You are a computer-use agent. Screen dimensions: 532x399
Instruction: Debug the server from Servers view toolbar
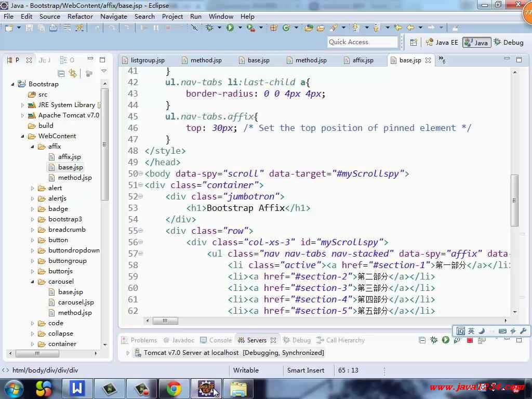434,340
